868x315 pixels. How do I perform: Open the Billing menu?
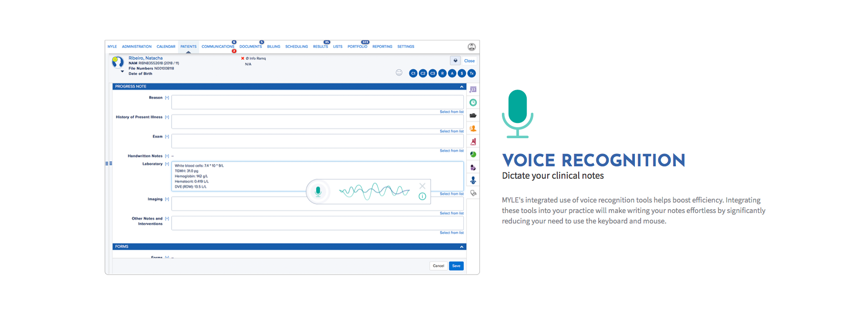[274, 47]
